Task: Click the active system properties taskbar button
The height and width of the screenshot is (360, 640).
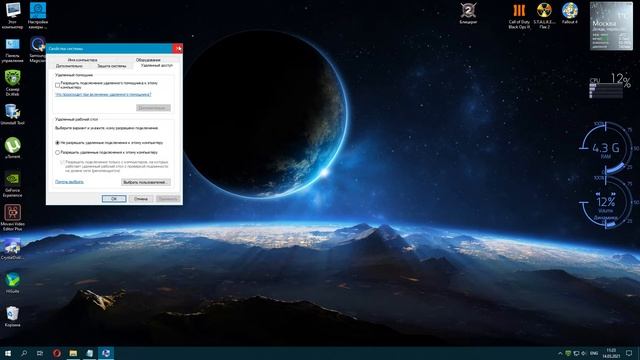Action: (106, 353)
